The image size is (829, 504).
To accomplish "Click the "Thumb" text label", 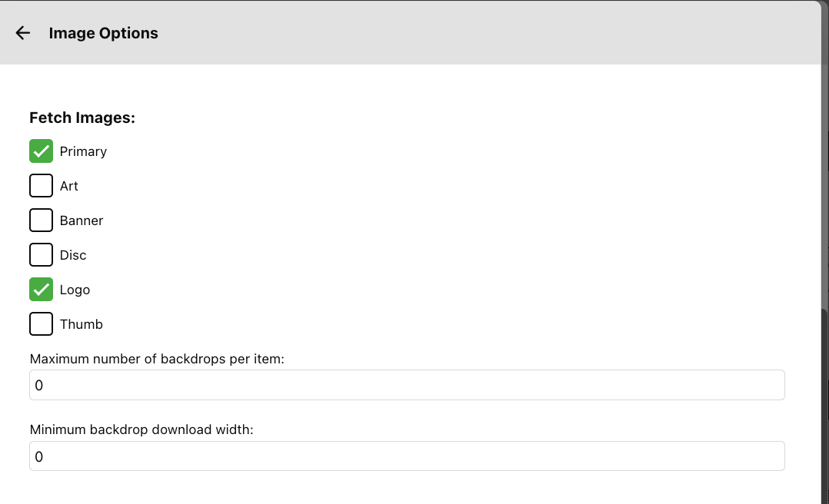I will 82,324.
